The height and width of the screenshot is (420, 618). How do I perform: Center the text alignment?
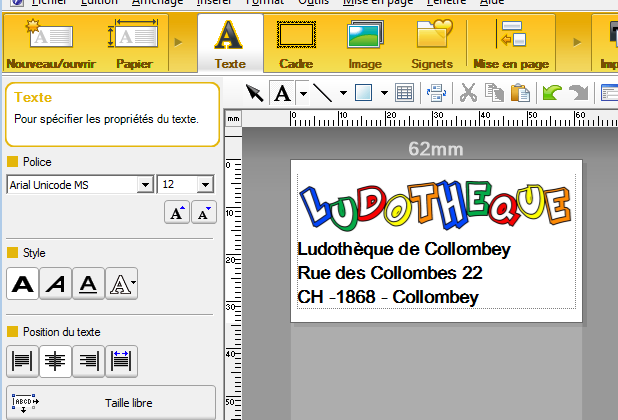click(56, 361)
